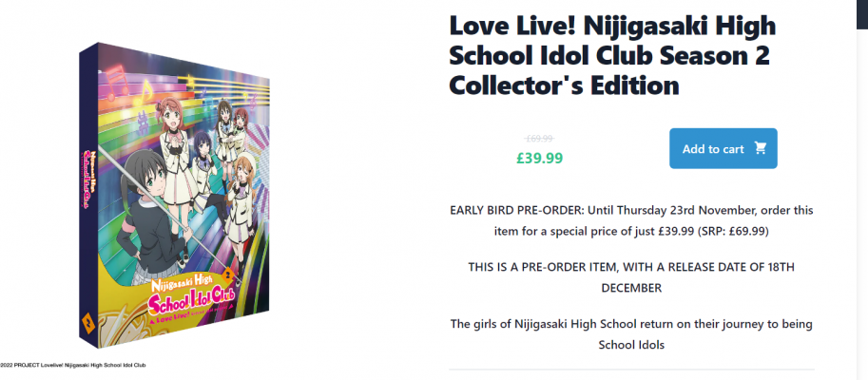This screenshot has width=868, height=380.
Task: Click the 2022 PROJECT Lovelive! copyright caption
Action: tap(72, 364)
